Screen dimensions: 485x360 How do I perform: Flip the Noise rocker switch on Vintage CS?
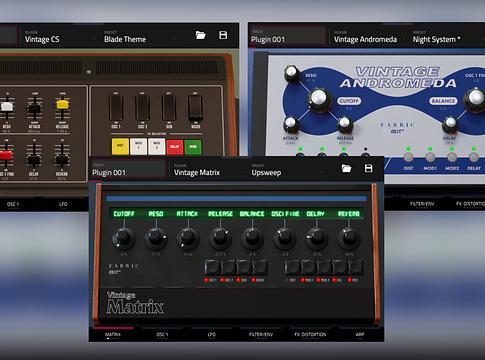[x=195, y=108]
